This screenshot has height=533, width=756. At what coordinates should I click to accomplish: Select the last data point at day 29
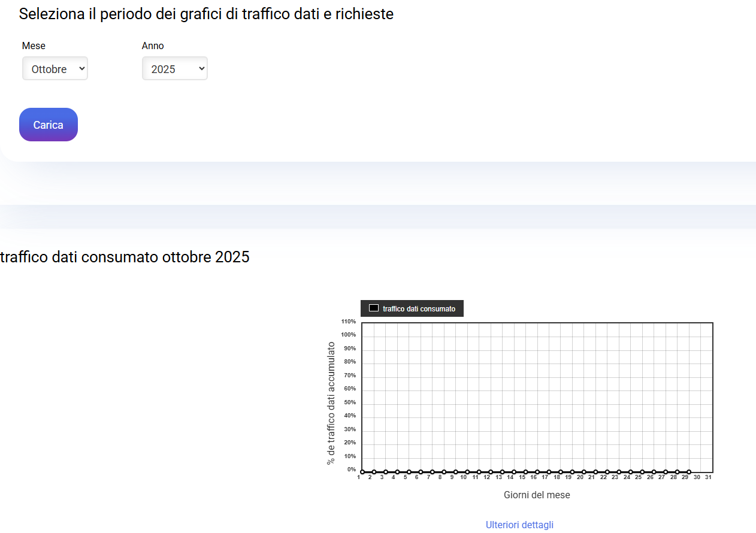click(689, 472)
